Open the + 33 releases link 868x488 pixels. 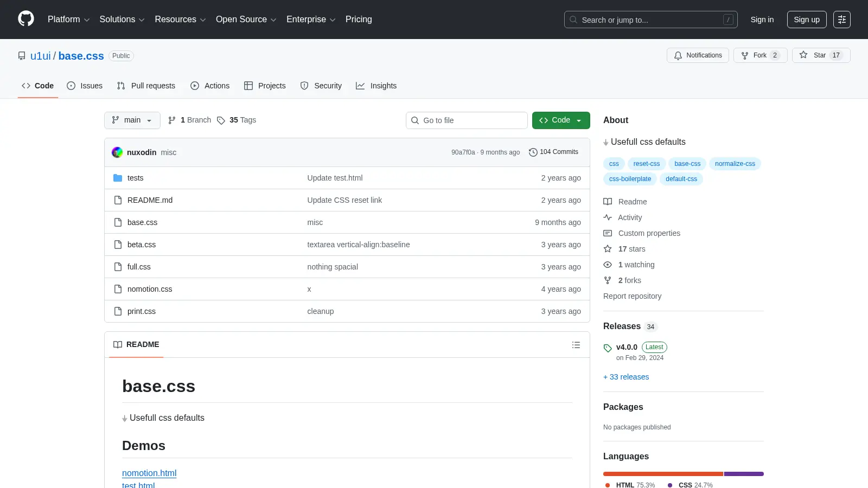click(626, 377)
